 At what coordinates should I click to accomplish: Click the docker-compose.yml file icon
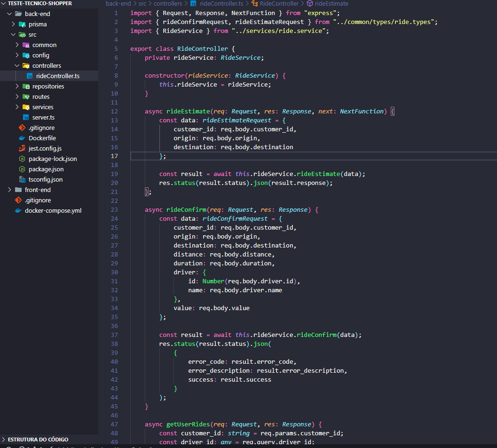18,211
